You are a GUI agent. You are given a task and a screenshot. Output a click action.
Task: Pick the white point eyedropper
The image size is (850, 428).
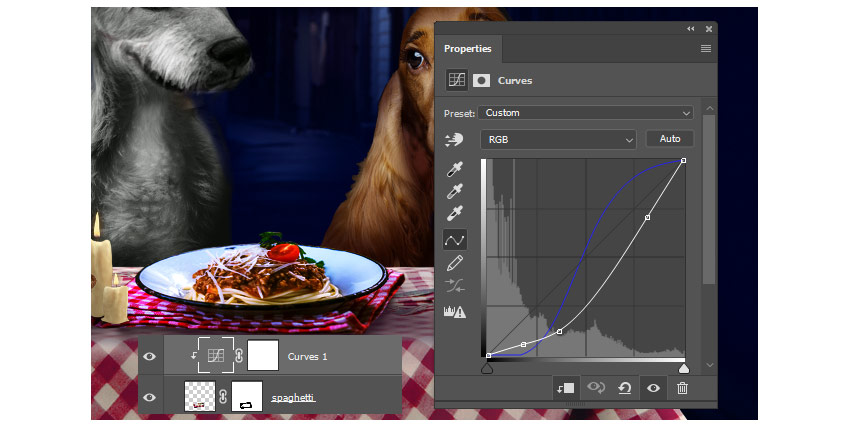454,213
